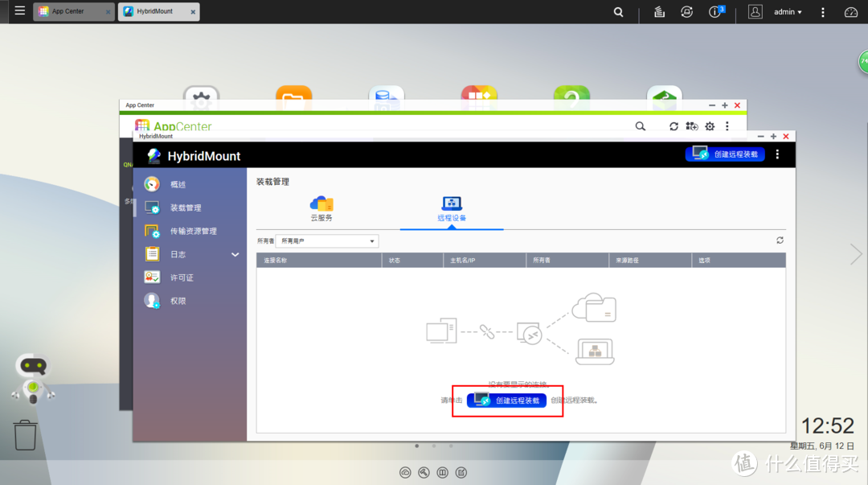
Task: Open 概述 overview in sidebar
Action: [190, 184]
